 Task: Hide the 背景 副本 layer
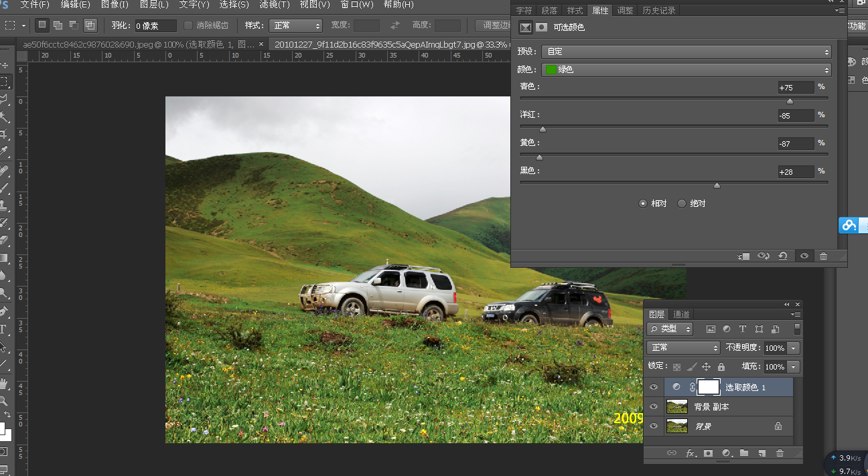(654, 406)
